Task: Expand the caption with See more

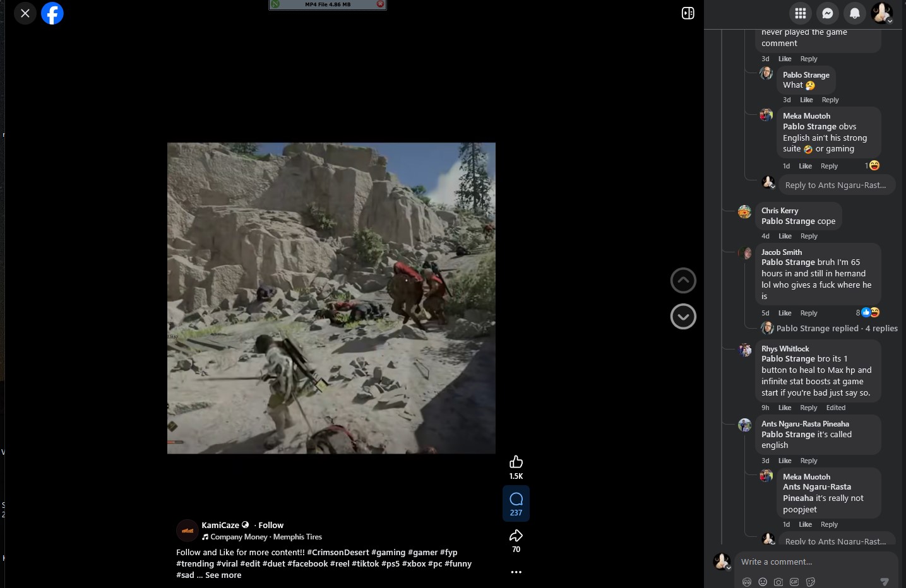Action: [224, 575]
